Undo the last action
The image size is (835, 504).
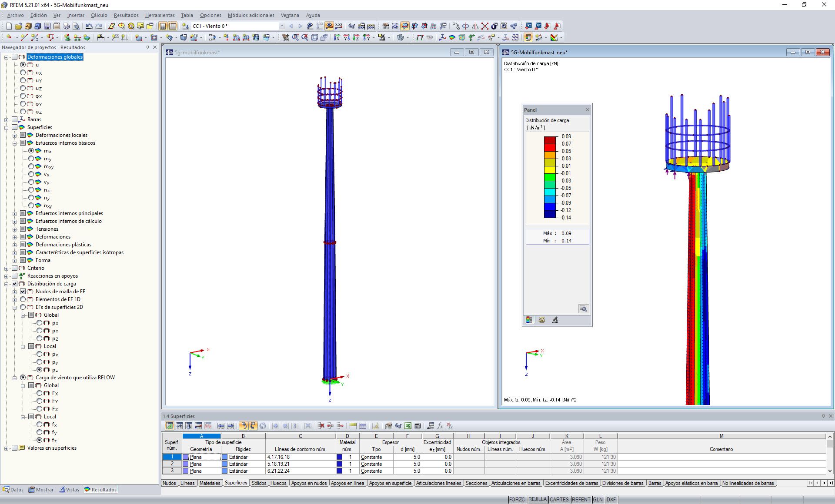tap(89, 26)
